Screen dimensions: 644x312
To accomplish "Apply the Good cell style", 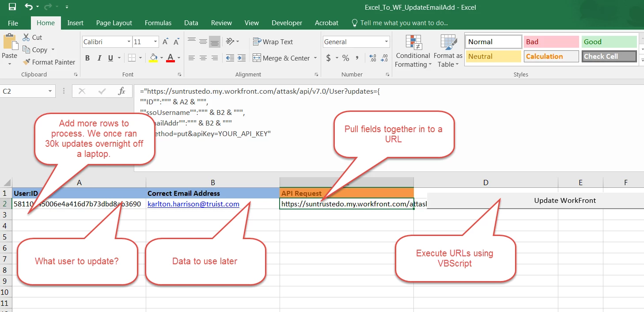I will (x=609, y=42).
